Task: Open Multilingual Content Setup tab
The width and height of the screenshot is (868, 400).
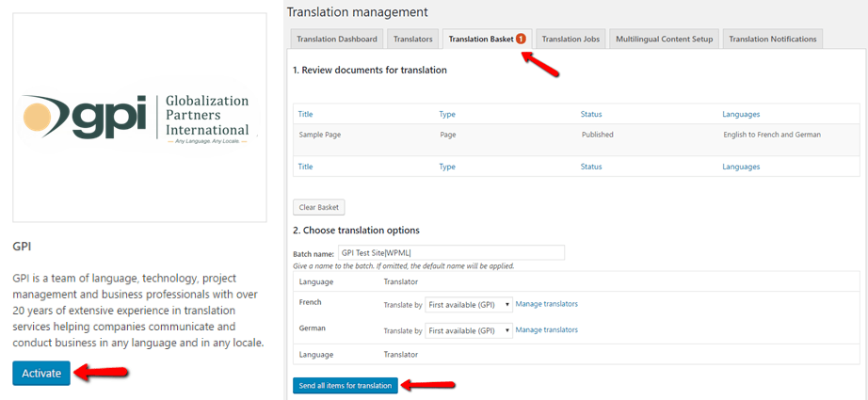Action: (x=664, y=40)
